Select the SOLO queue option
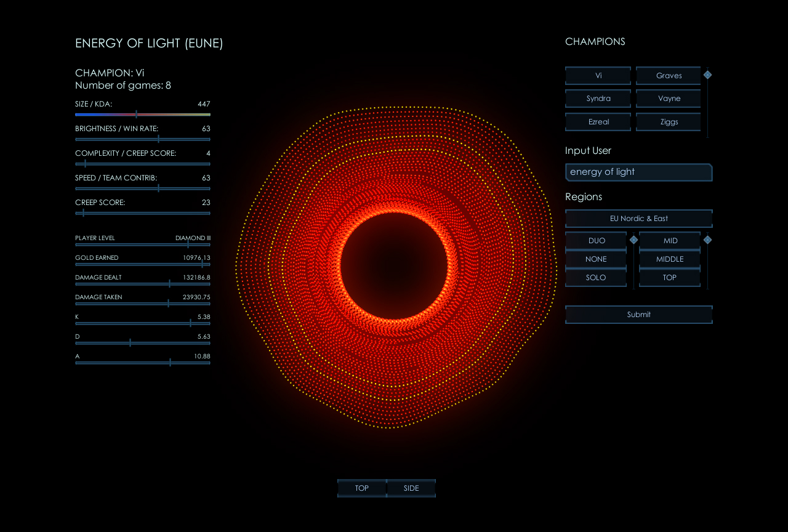This screenshot has width=788, height=532. (x=596, y=278)
